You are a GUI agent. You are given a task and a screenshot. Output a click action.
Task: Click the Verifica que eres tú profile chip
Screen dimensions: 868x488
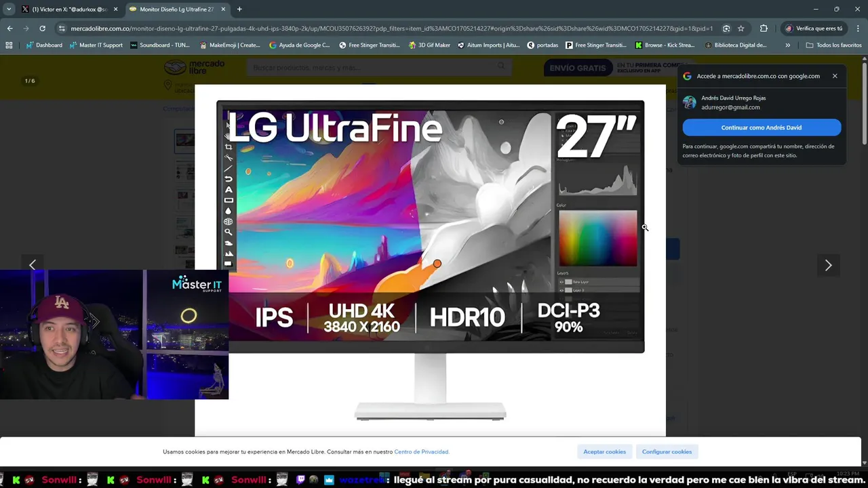click(814, 28)
